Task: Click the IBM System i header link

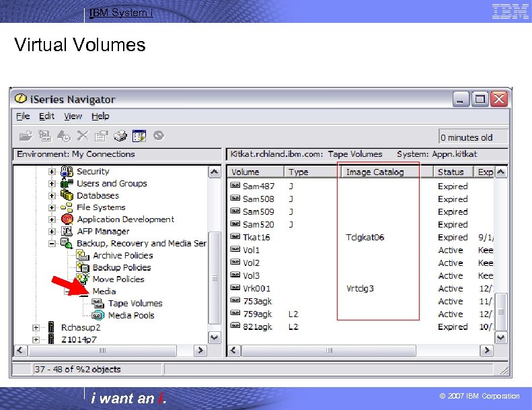Action: [121, 13]
